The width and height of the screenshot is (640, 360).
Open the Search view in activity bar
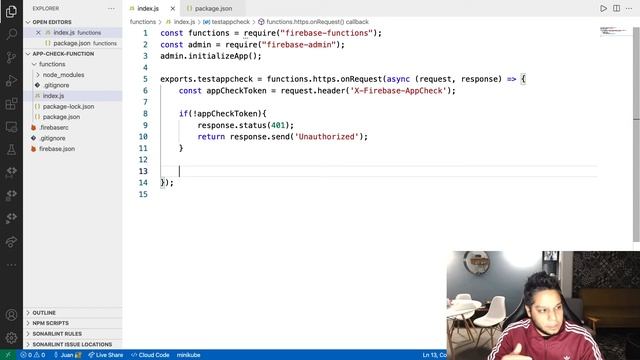tap(11, 34)
